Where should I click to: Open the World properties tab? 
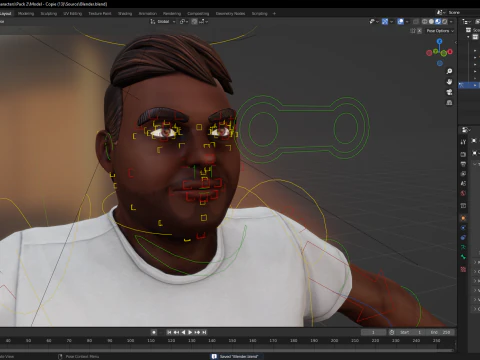click(463, 193)
